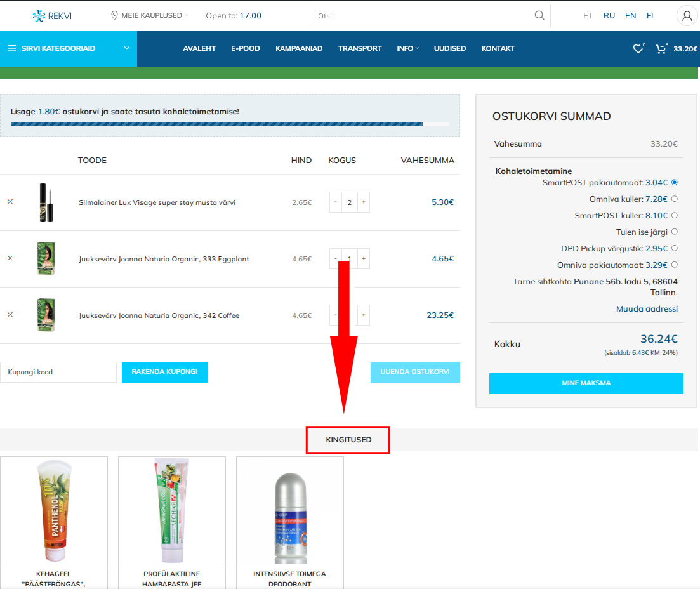Click the Muuda aadressi link
Screen dimensions: 700x589
tap(647, 309)
